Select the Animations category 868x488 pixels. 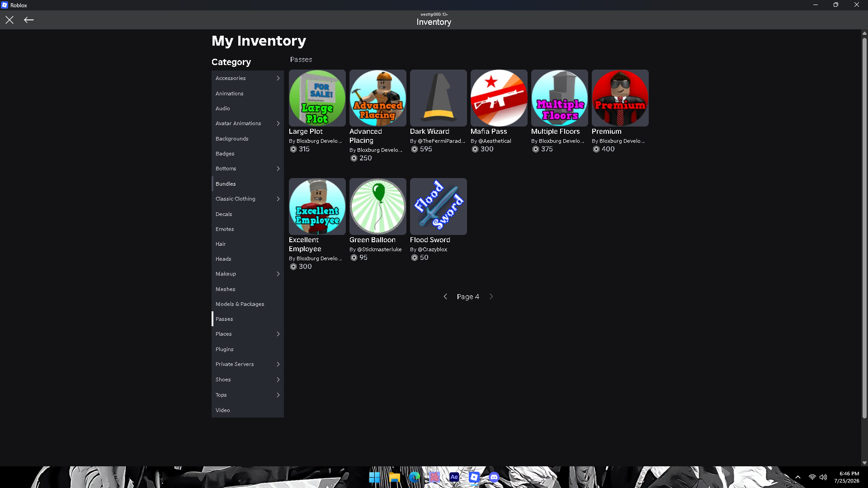coord(248,94)
